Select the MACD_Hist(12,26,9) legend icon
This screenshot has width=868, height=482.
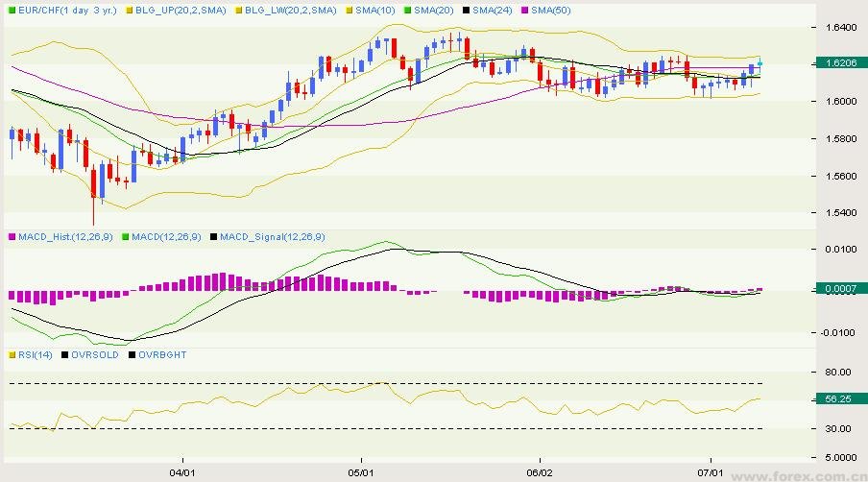(12, 236)
